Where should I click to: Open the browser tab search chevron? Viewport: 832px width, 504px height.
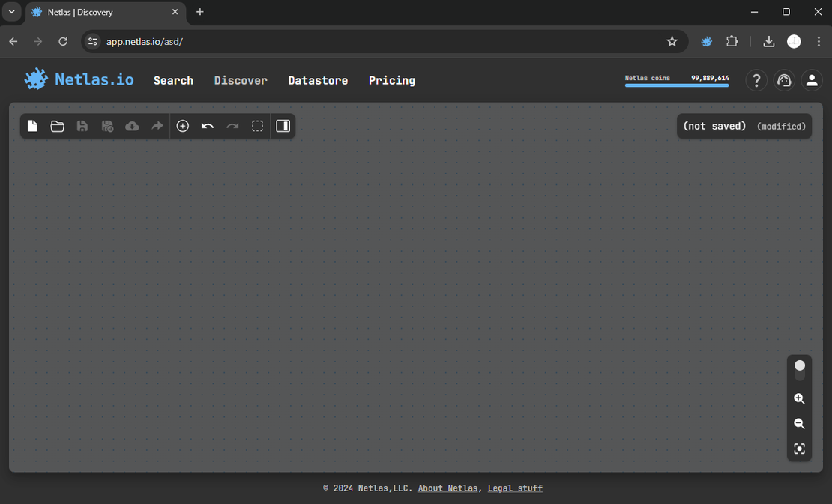pyautogui.click(x=11, y=12)
